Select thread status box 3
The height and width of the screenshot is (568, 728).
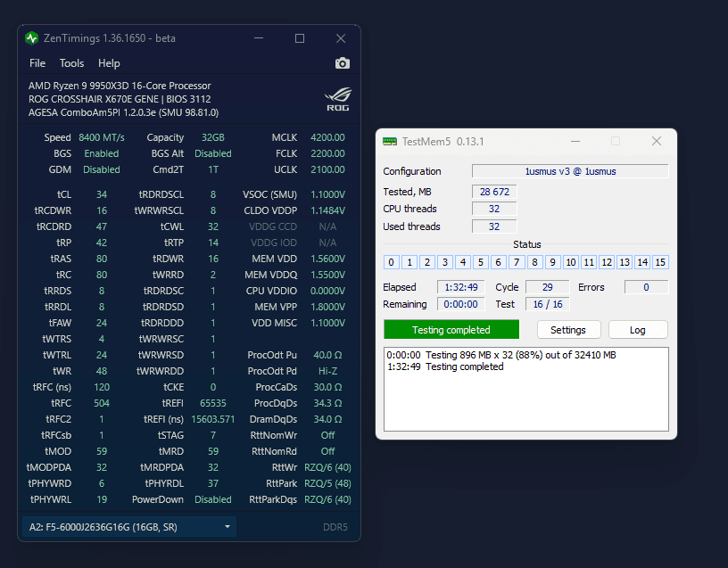coord(445,262)
